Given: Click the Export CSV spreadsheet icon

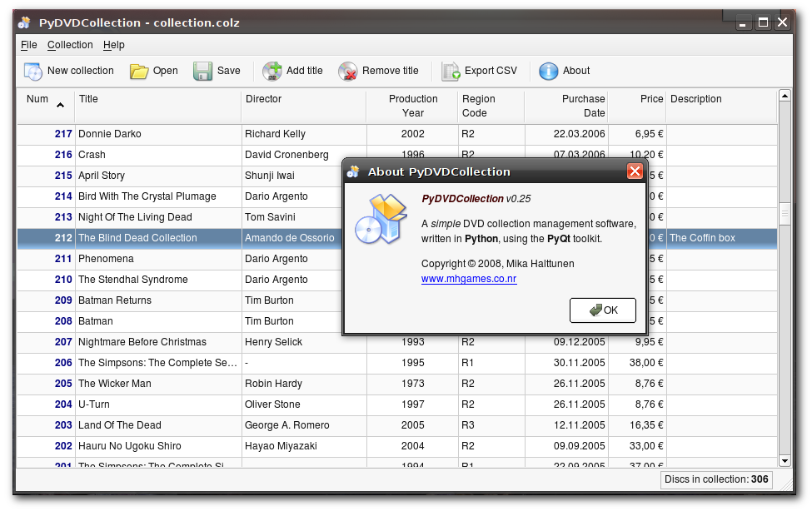Looking at the screenshot, I should [451, 71].
